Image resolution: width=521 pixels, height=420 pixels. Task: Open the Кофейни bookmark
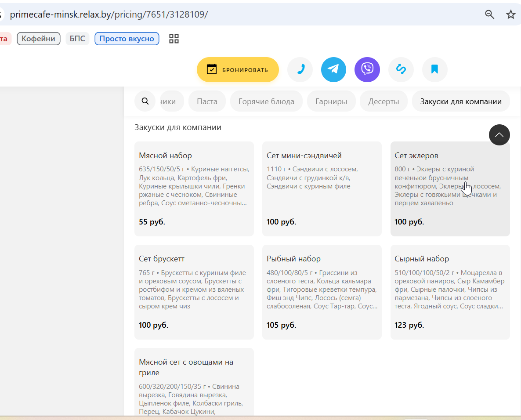(x=39, y=39)
